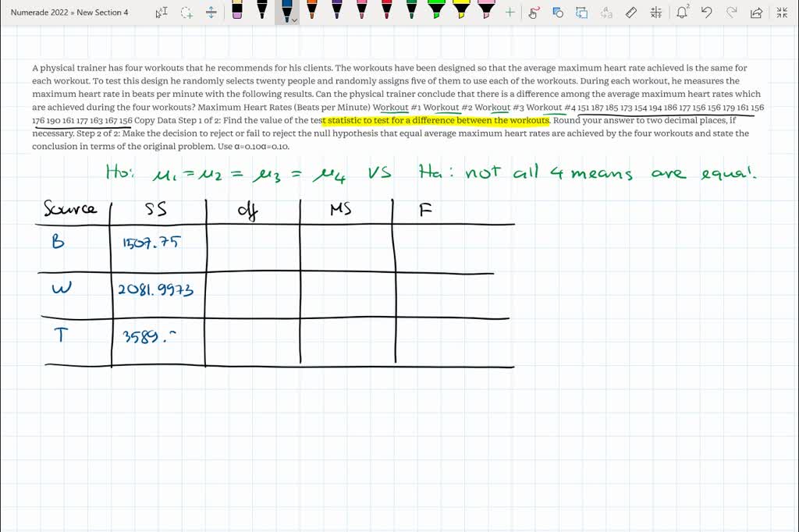Toggle the Ruler tool
Viewport: 799px width, 532px height.
[630, 12]
